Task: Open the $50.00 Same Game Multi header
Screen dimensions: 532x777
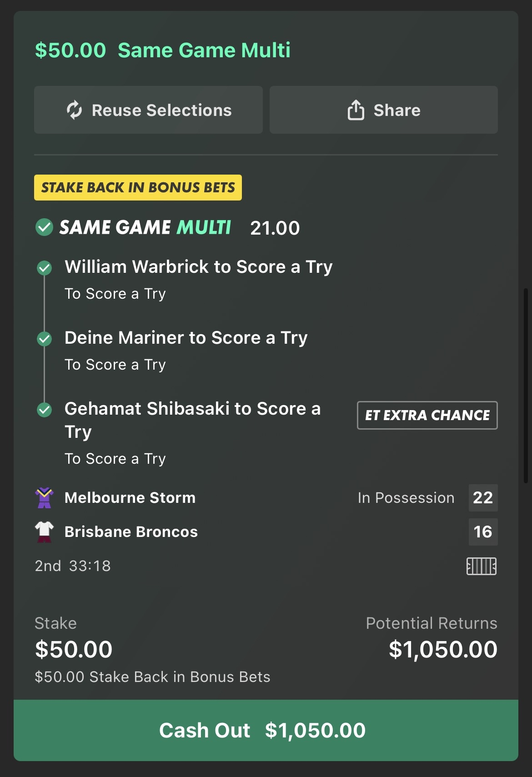Action: tap(162, 50)
